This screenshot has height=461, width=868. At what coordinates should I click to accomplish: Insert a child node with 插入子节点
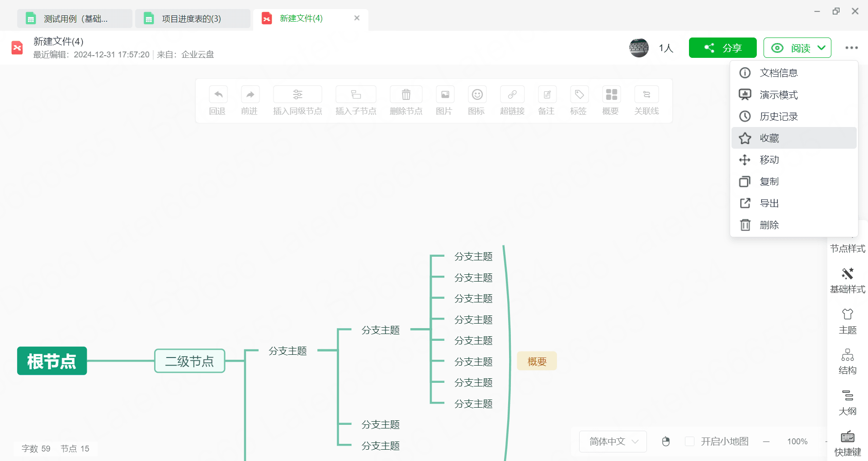[356, 94]
